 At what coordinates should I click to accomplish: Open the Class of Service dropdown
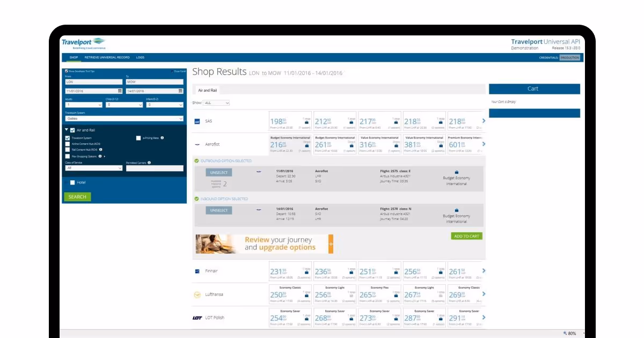click(94, 168)
